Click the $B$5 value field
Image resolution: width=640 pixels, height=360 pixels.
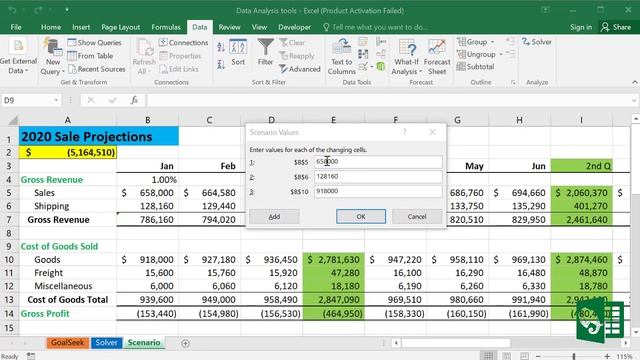(378, 162)
